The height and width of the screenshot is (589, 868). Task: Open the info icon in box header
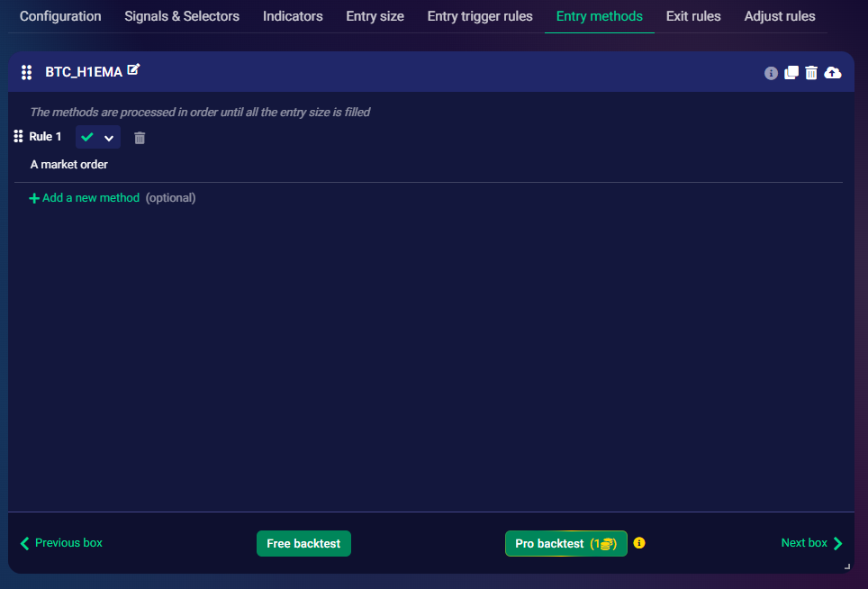(771, 73)
